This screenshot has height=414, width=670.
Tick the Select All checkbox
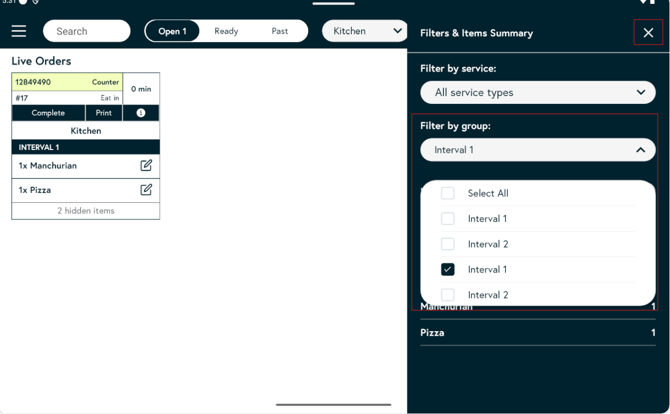pyautogui.click(x=448, y=193)
